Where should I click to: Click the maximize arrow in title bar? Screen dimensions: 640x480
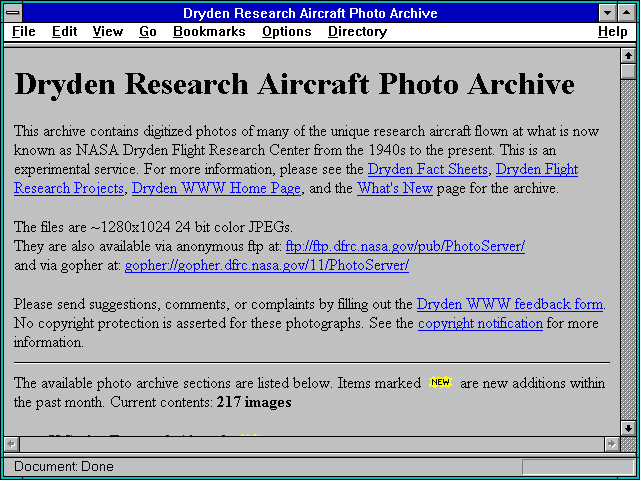(x=627, y=13)
